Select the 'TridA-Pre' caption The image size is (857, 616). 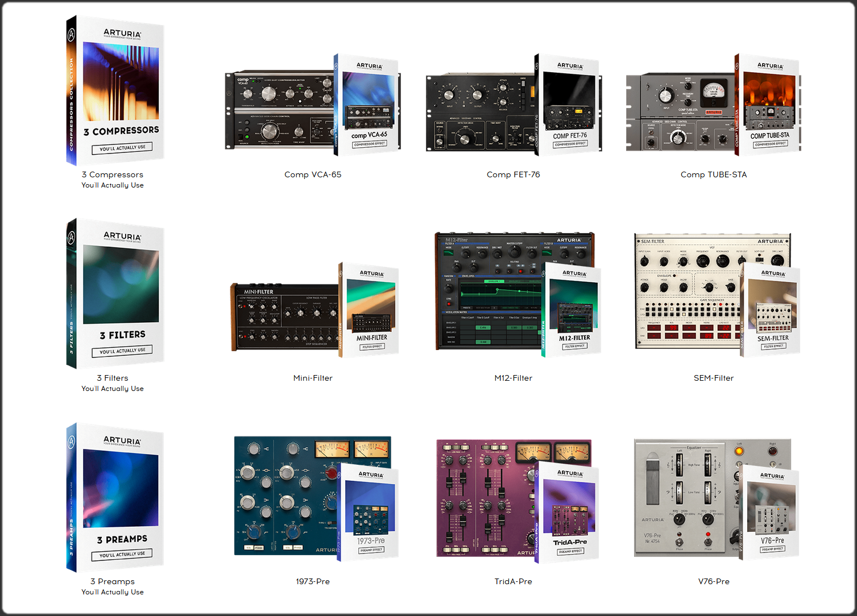[x=514, y=581]
